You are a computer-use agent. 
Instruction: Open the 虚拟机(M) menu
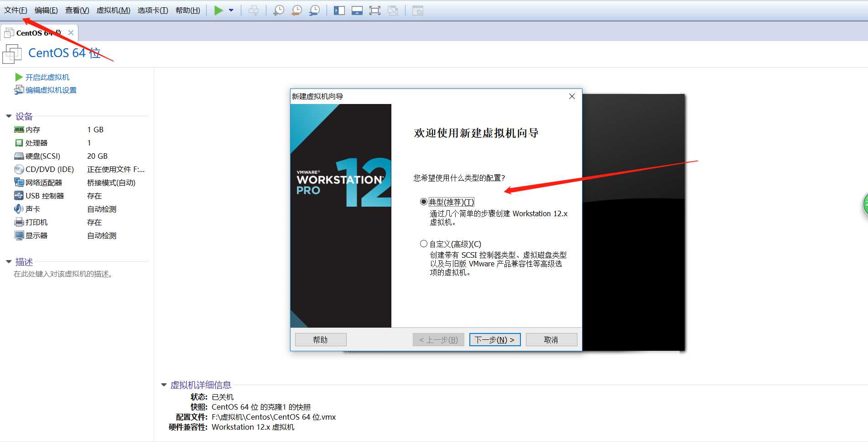(113, 10)
